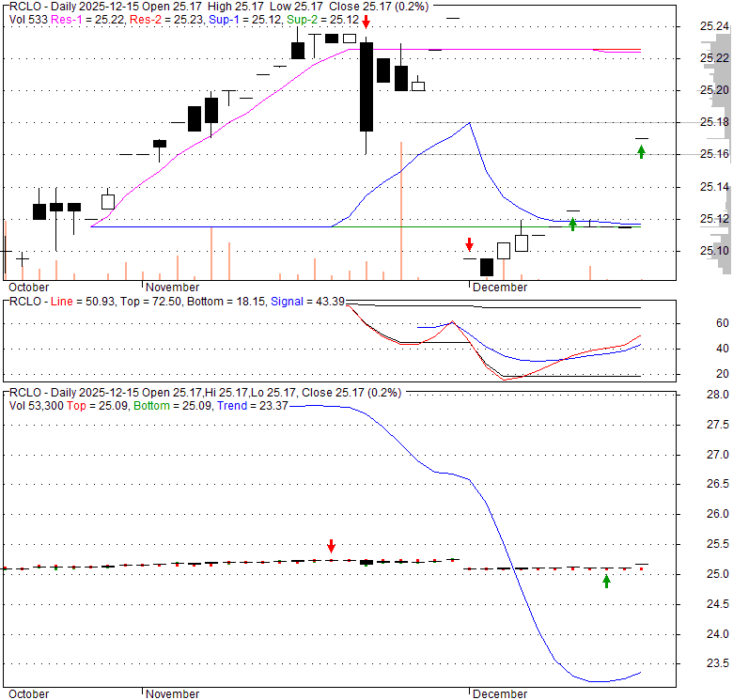Screen dimensions: 733x700
Task: Click October on the top chart time axis
Action: point(27,288)
